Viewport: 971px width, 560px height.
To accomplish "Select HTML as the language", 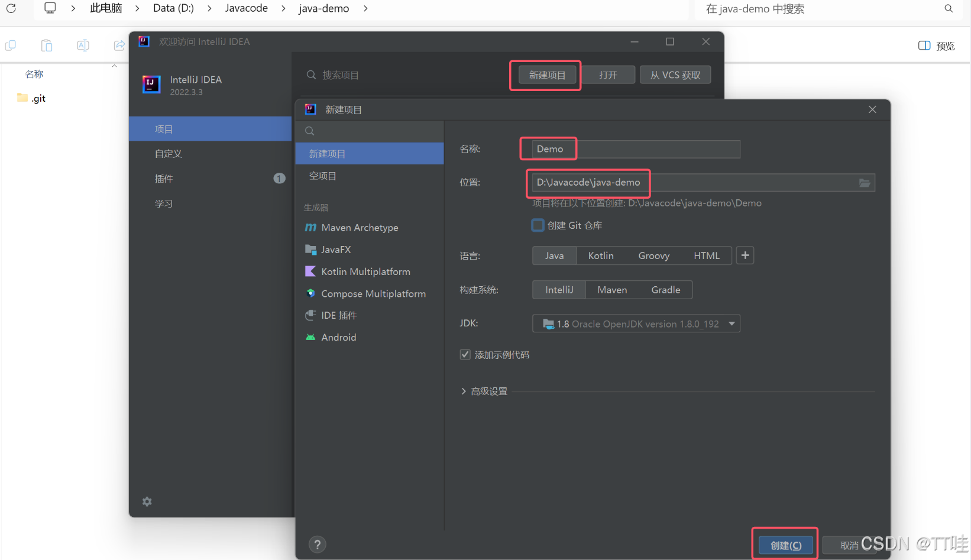I will click(707, 255).
